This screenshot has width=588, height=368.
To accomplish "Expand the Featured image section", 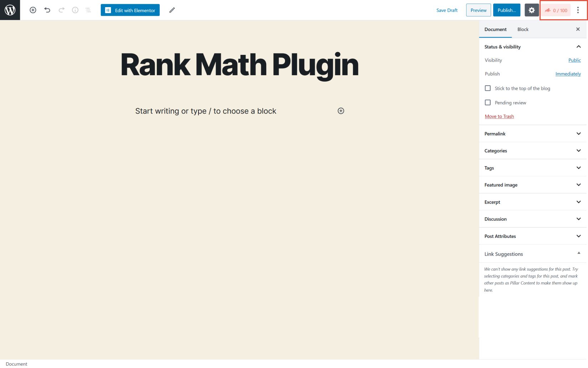I will coord(578,185).
